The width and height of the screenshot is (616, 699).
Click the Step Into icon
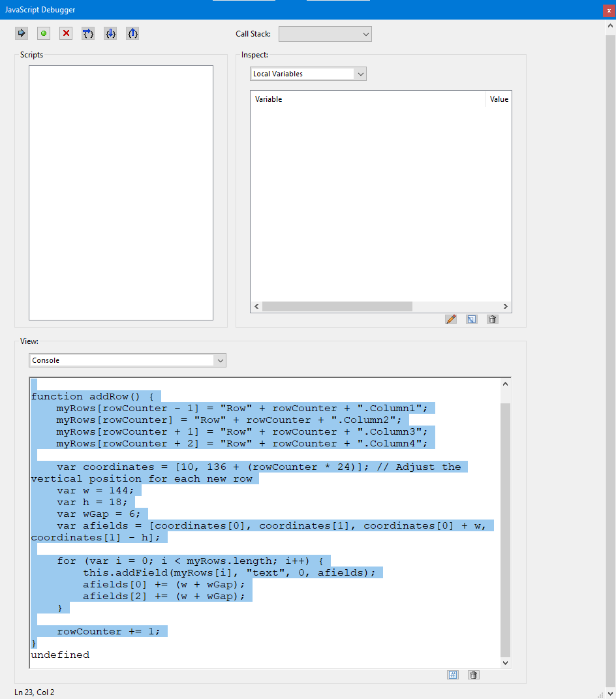coord(110,33)
